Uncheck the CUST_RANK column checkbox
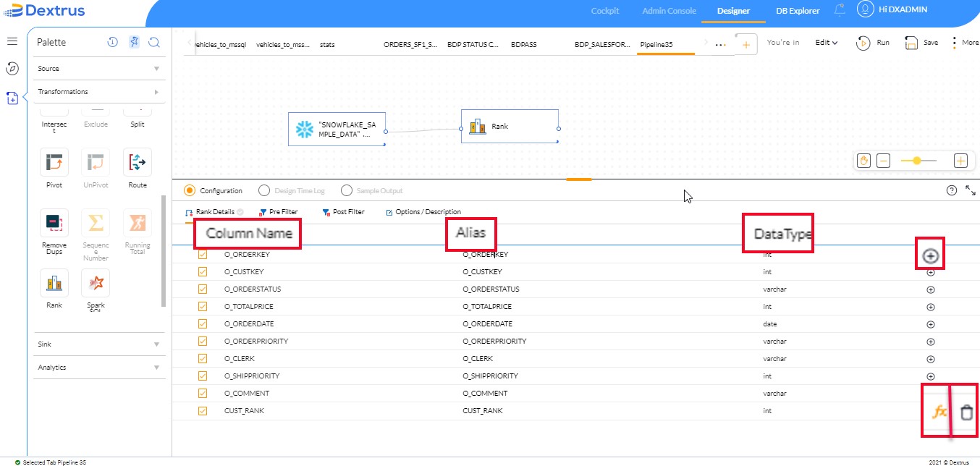This screenshot has width=980, height=466. pyautogui.click(x=203, y=411)
